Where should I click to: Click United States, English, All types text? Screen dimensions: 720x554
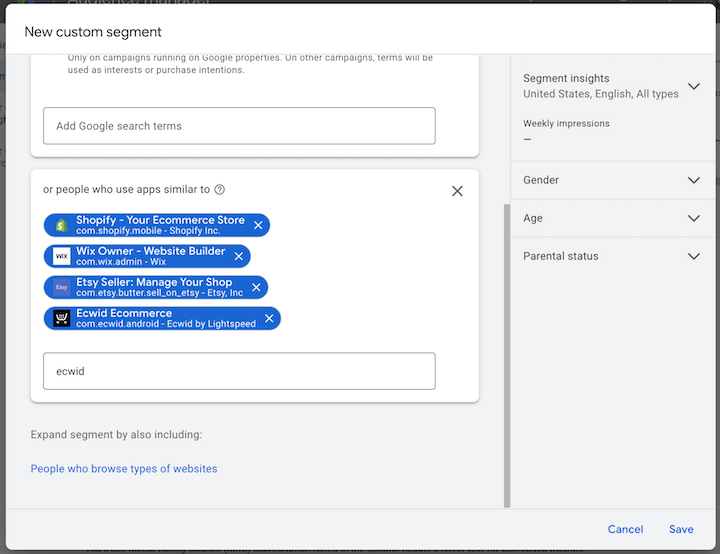601,94
